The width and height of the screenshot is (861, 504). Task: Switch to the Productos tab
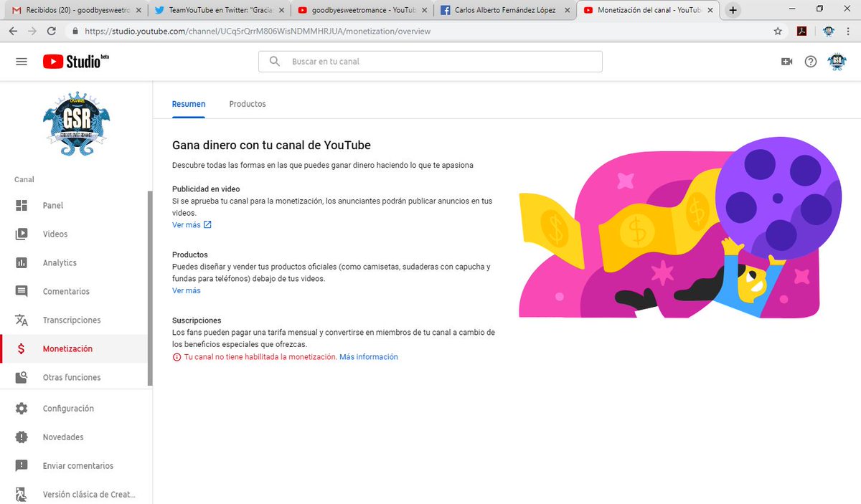[x=248, y=104]
